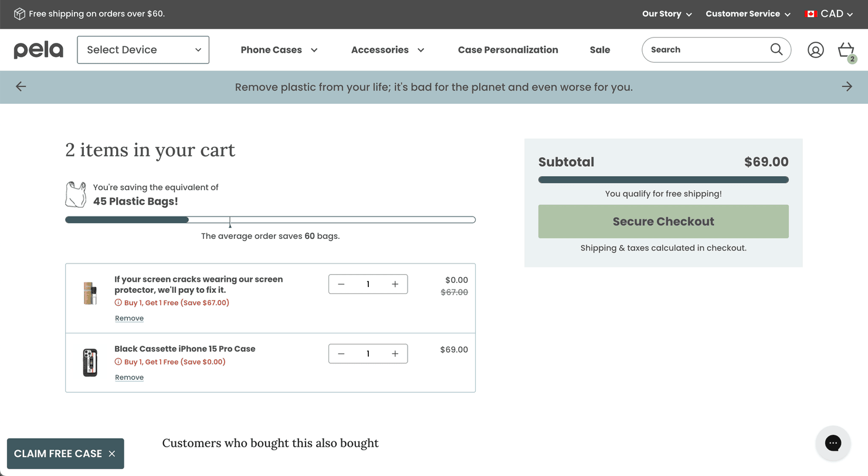Expand the Customer Service dropdown
Image resolution: width=868 pixels, height=476 pixels.
click(x=748, y=13)
